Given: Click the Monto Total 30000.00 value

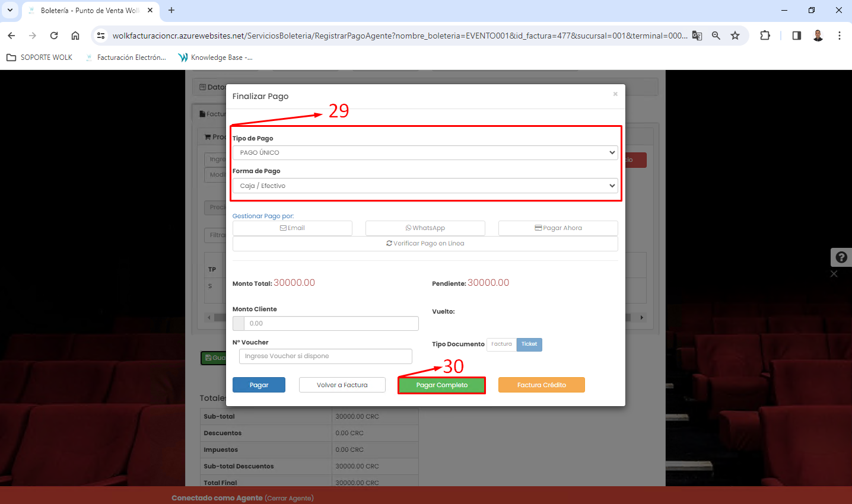Looking at the screenshot, I should coord(294,283).
